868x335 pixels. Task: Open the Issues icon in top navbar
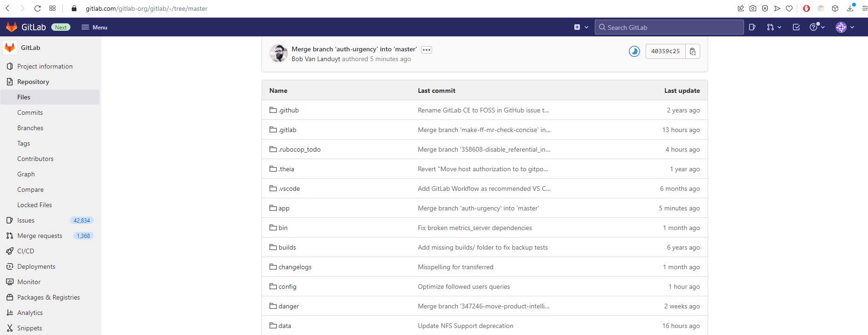click(752, 27)
